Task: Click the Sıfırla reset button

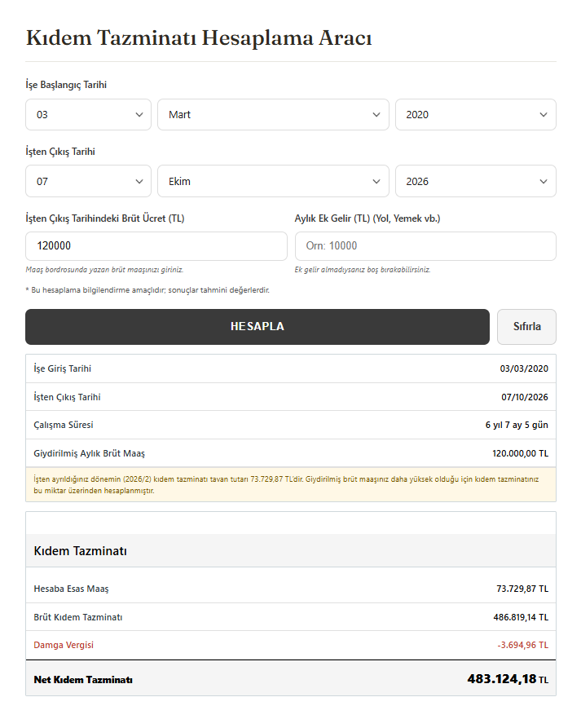Action: click(x=526, y=327)
